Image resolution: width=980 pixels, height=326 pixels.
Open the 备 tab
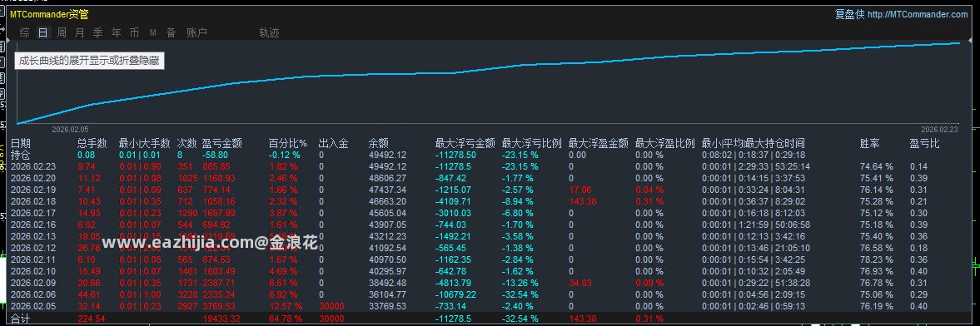click(x=171, y=32)
